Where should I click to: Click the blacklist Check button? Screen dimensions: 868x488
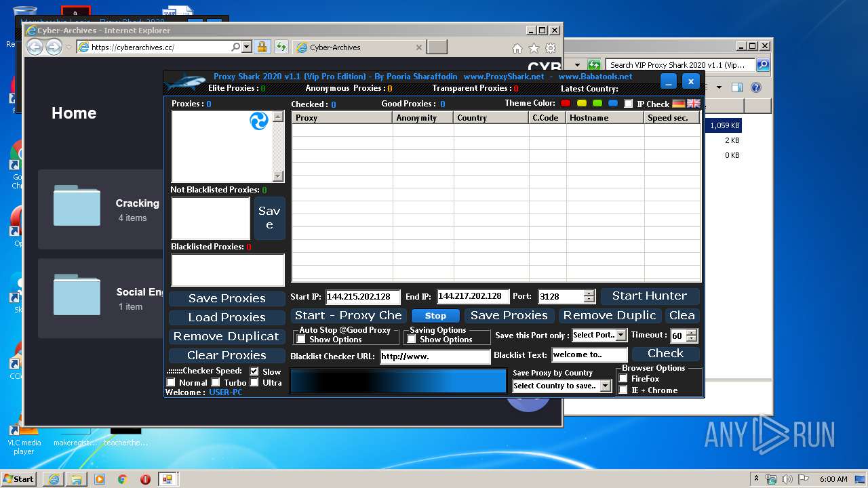pos(665,353)
